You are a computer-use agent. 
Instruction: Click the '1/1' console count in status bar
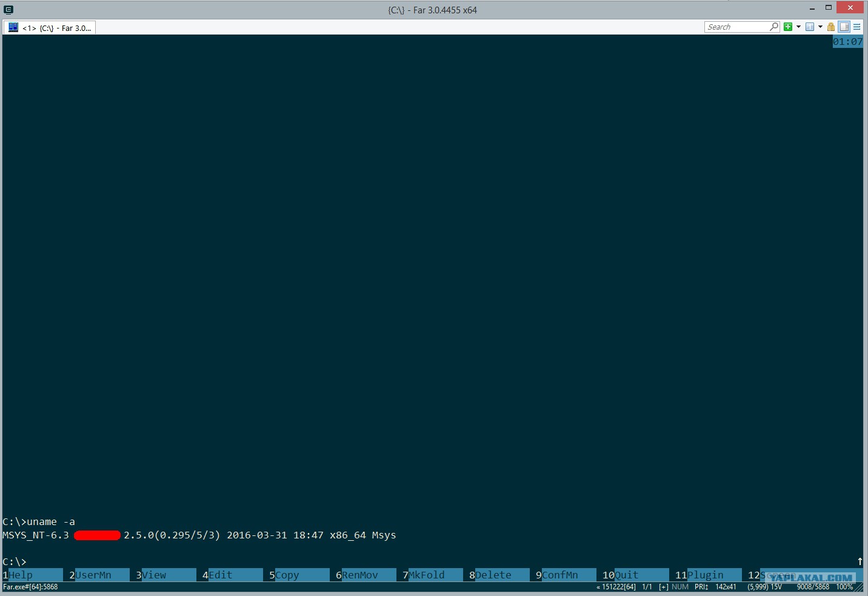tap(647, 587)
